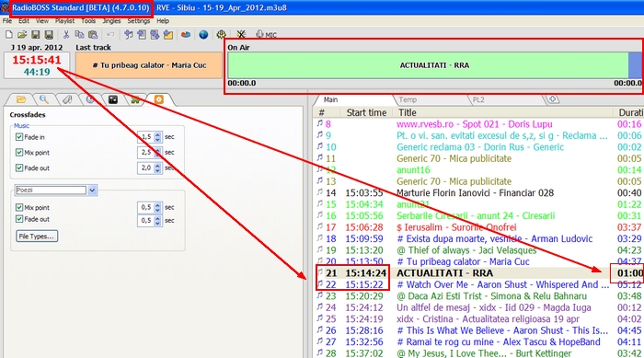The image size is (644, 358).
Task: Click the Poezii Fade out 0,5 spinner
Action: click(149, 221)
